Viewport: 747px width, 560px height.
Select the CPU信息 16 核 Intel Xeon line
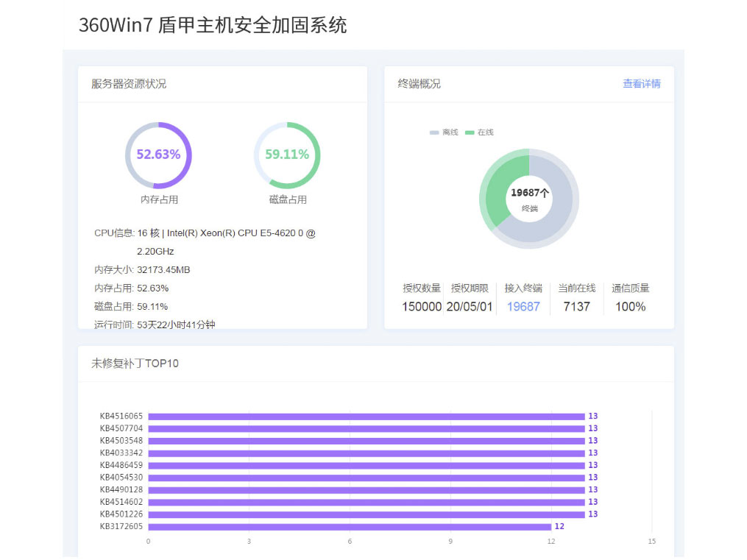pyautogui.click(x=205, y=242)
